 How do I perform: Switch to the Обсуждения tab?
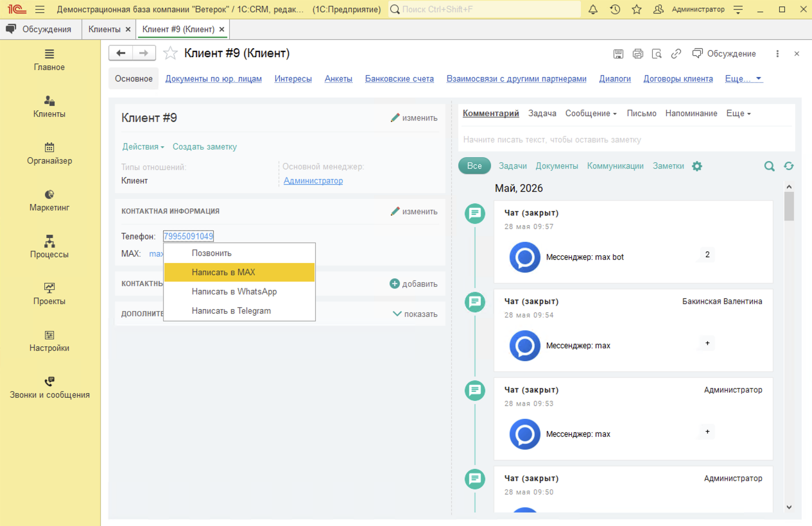40,30
